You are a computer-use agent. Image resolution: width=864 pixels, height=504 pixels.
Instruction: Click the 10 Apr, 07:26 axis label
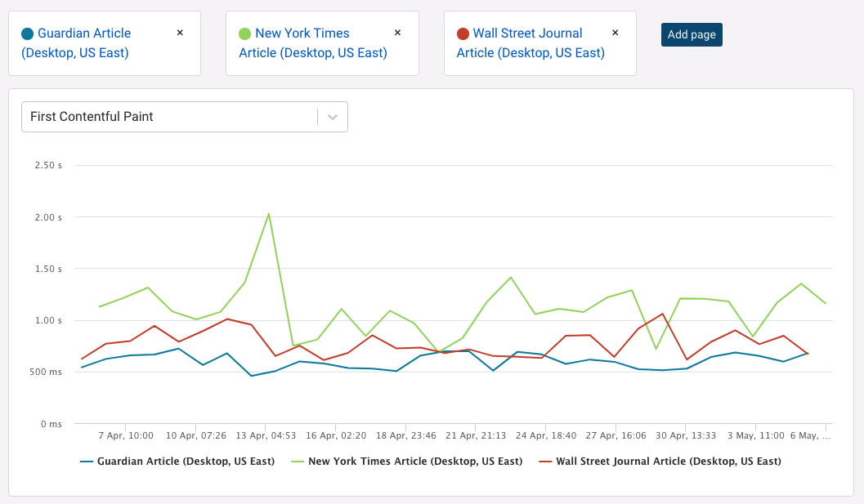click(x=196, y=435)
